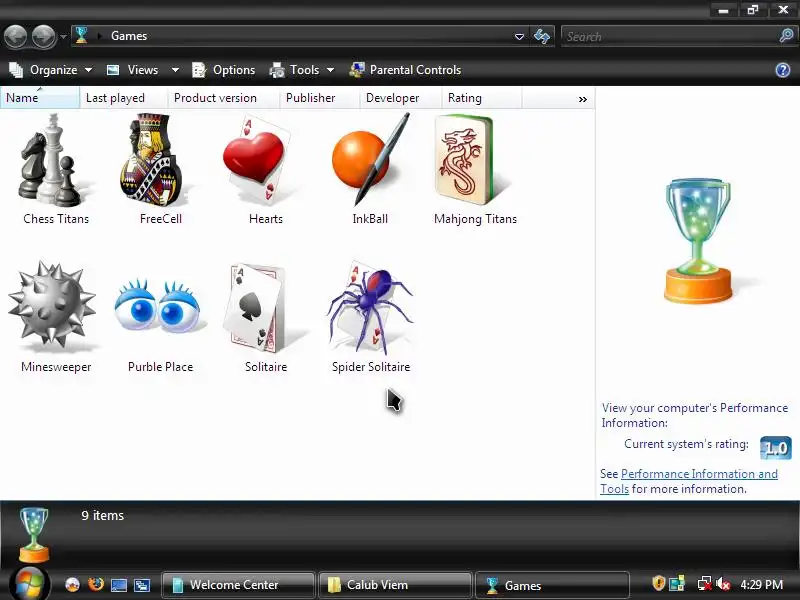
Task: Click Switch between windows quick launch icon
Action: (141, 585)
